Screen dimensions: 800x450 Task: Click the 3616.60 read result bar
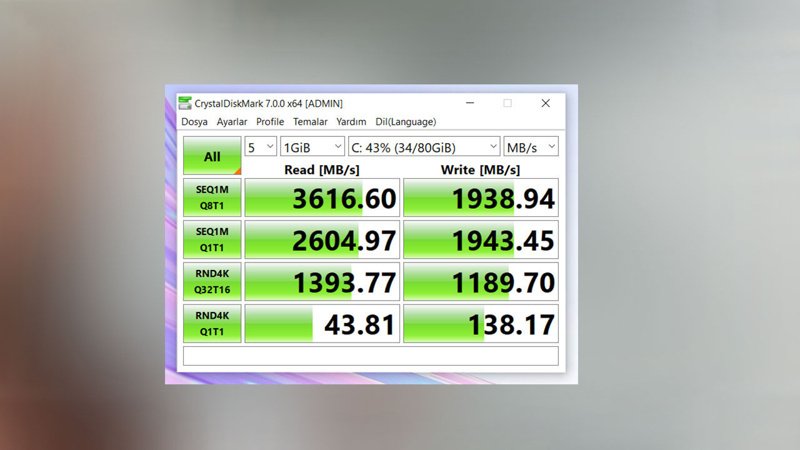[x=322, y=198]
